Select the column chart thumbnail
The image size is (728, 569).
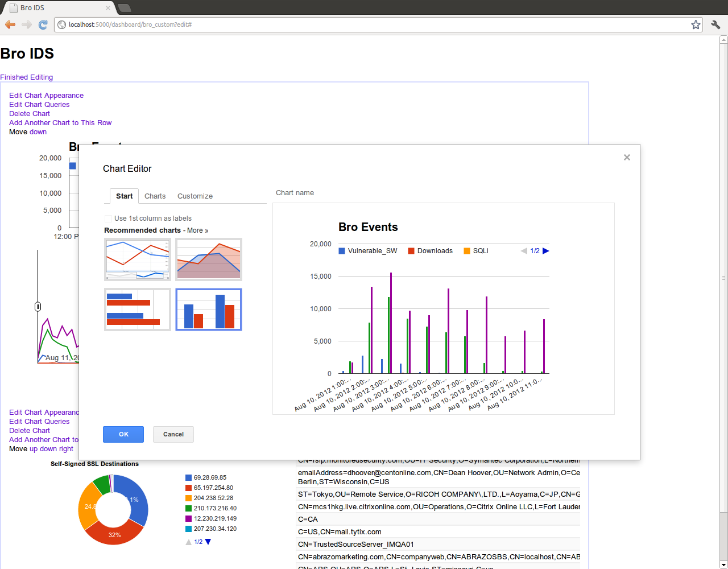click(x=208, y=309)
